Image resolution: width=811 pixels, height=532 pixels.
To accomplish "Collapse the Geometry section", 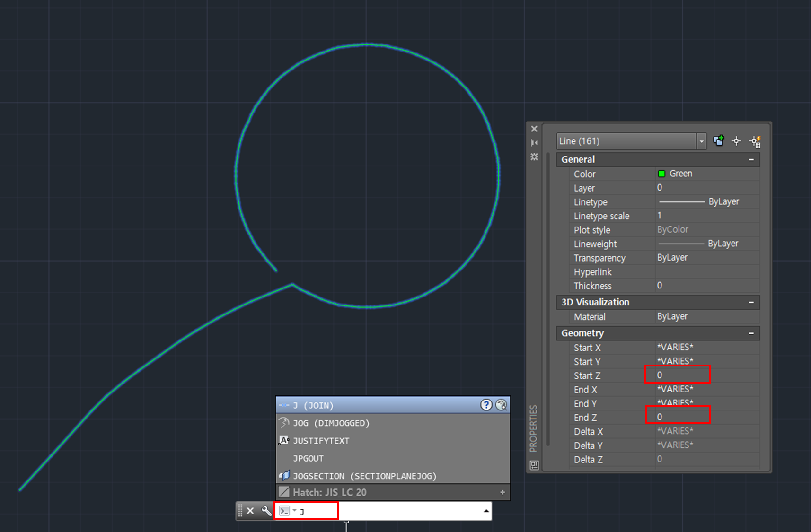I will coord(751,333).
